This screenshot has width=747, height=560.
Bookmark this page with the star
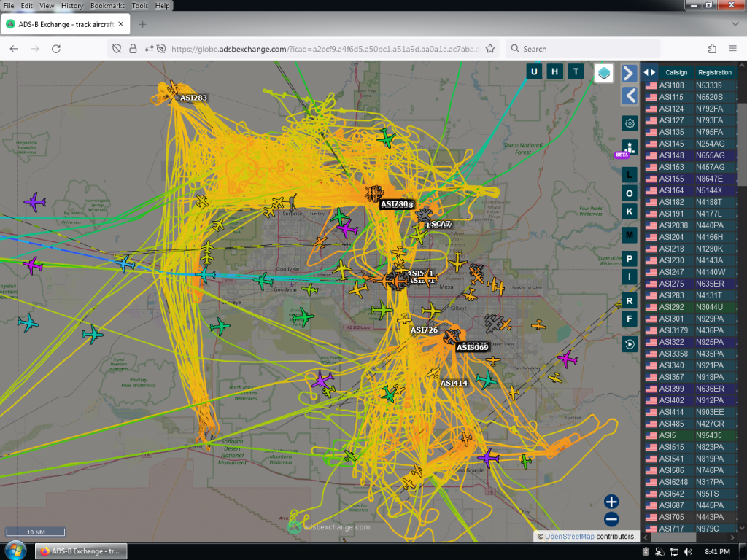coord(489,49)
